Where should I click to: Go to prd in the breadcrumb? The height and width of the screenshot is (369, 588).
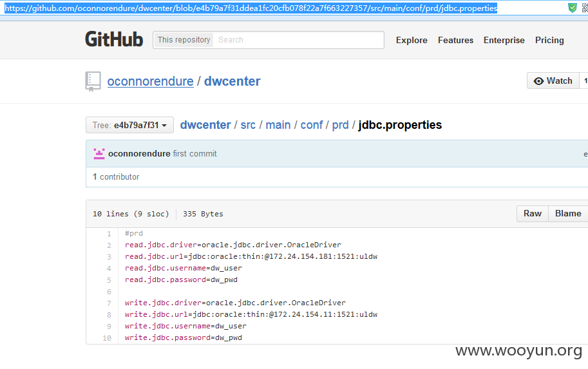[x=340, y=125]
